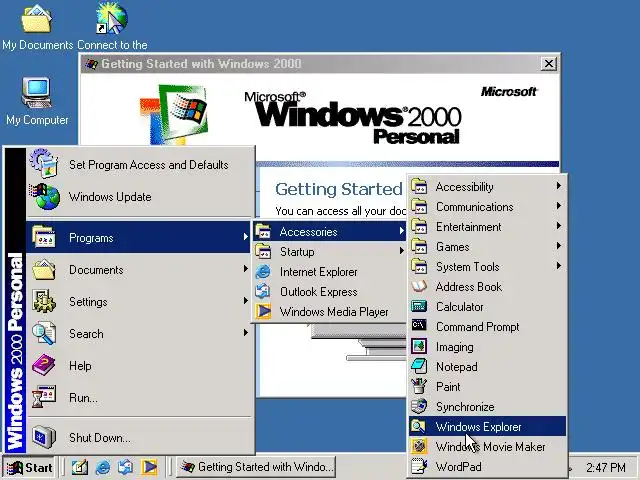Expand the Search submenu arrow

click(245, 333)
